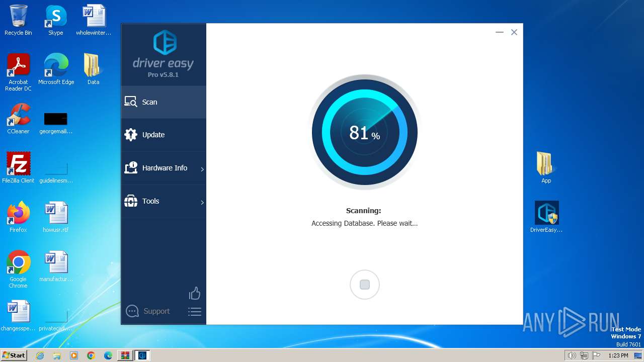This screenshot has width=644, height=362.
Task: Click the Pro v5.8.1 version text
Action: [x=163, y=75]
